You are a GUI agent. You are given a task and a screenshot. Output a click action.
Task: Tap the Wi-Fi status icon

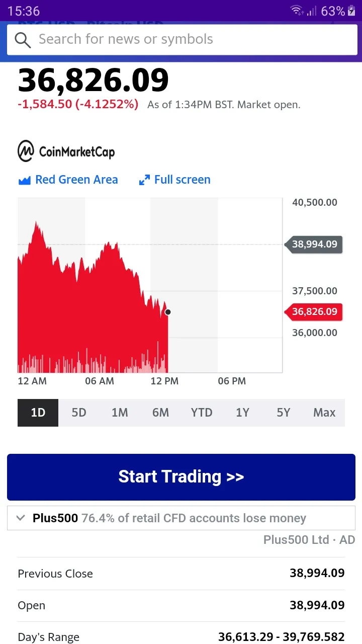click(x=297, y=11)
